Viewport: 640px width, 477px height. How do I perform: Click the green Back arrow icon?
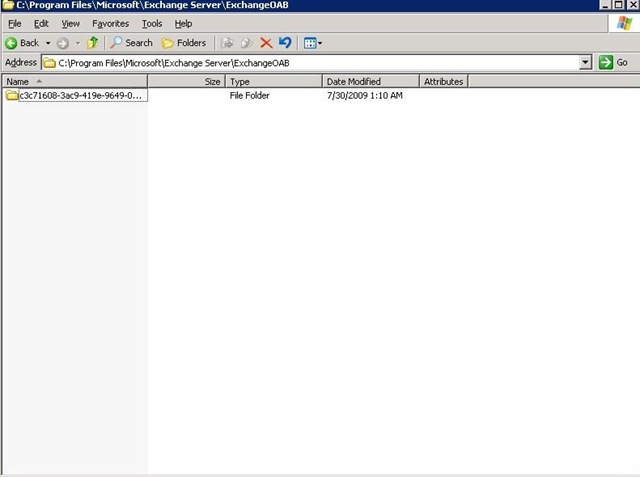(x=11, y=43)
